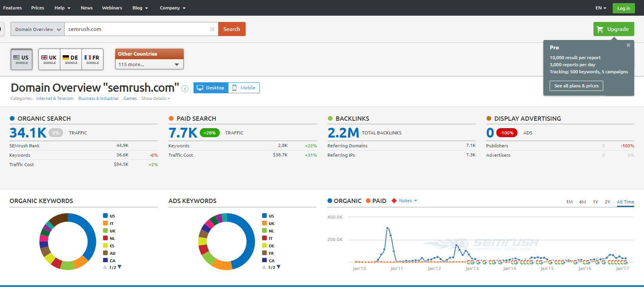Click the ORGANIC SEARCH section heading
The height and width of the screenshot is (290, 644).
click(44, 118)
